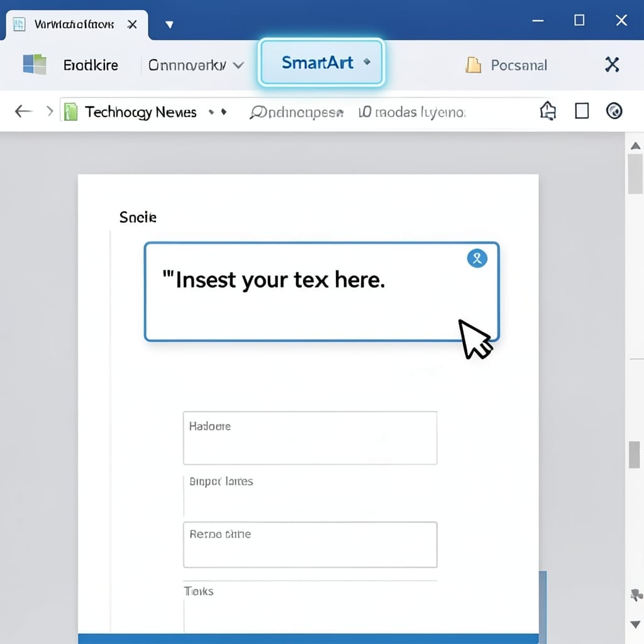This screenshot has height=644, width=644.
Task: Click the green Technology Newes book icon
Action: click(70, 111)
